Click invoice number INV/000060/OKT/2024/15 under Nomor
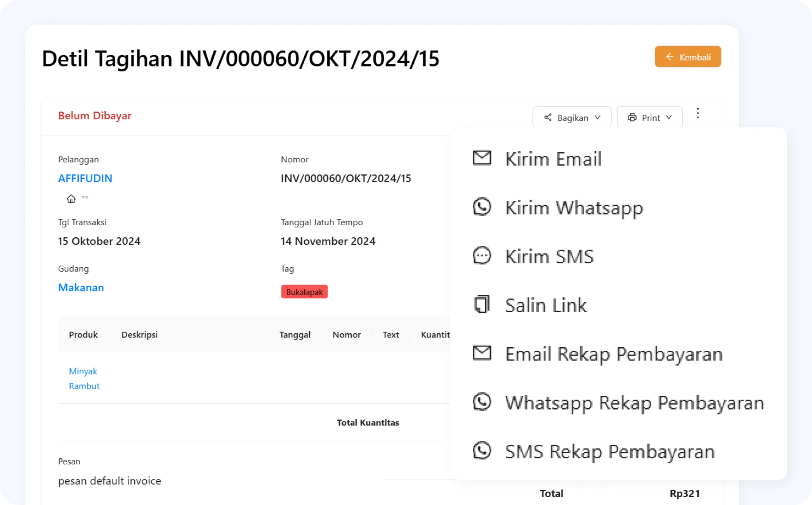 (346, 178)
